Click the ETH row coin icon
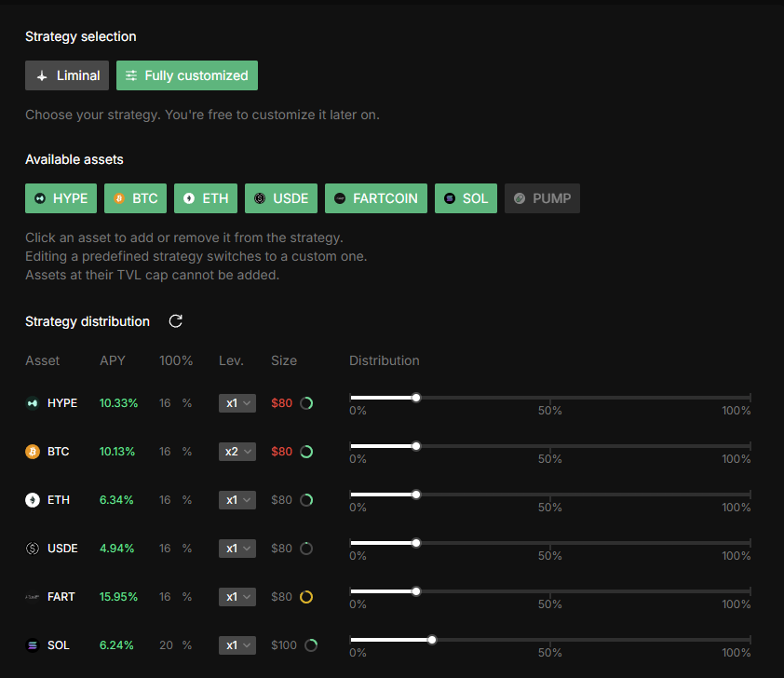 click(x=33, y=500)
